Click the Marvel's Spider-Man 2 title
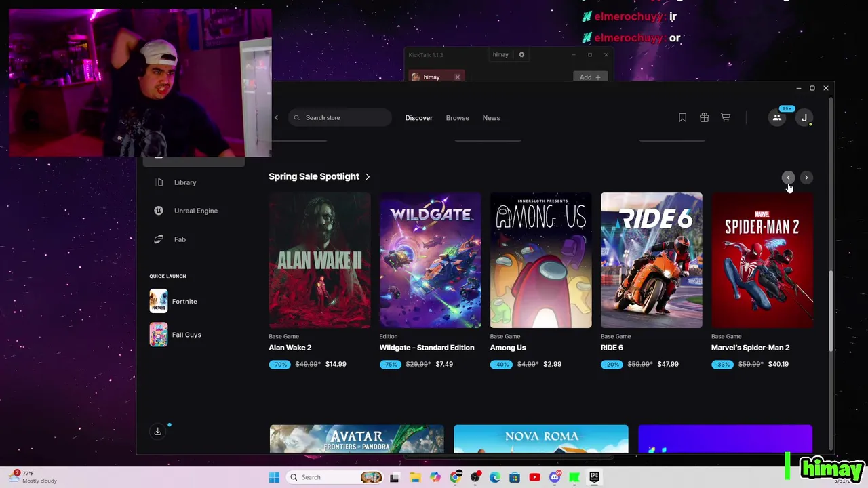The height and width of the screenshot is (488, 868). click(750, 348)
